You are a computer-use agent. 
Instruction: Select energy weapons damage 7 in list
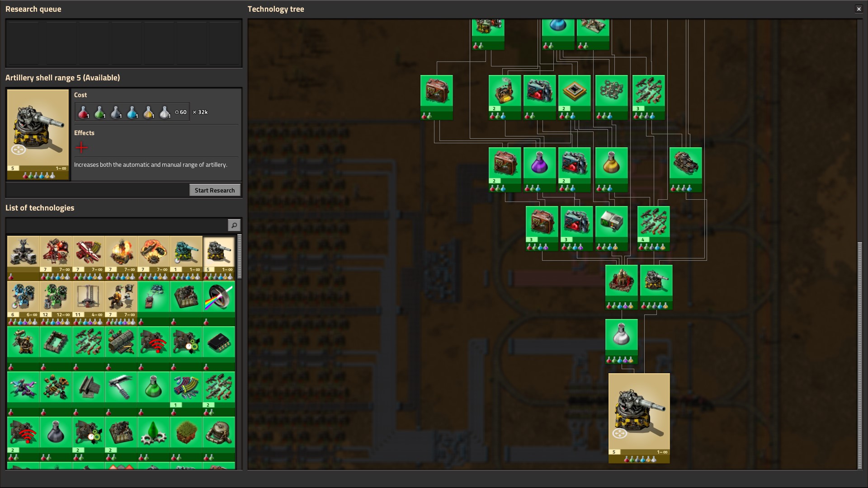pos(56,258)
